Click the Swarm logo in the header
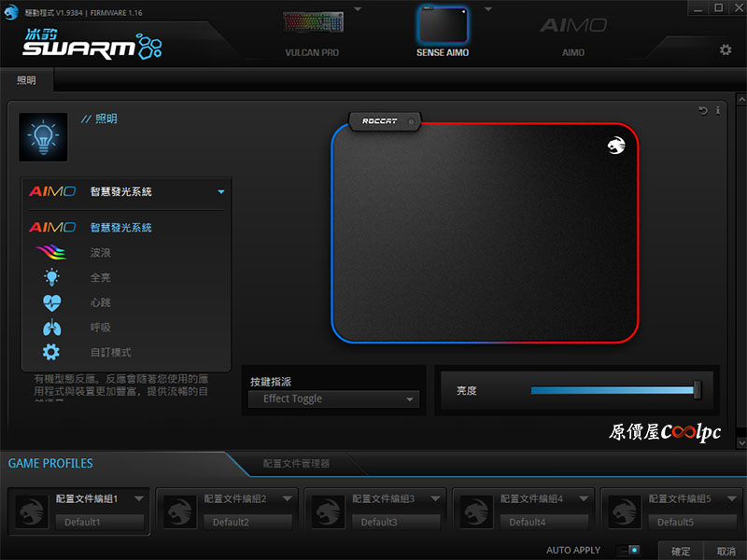 click(92, 44)
